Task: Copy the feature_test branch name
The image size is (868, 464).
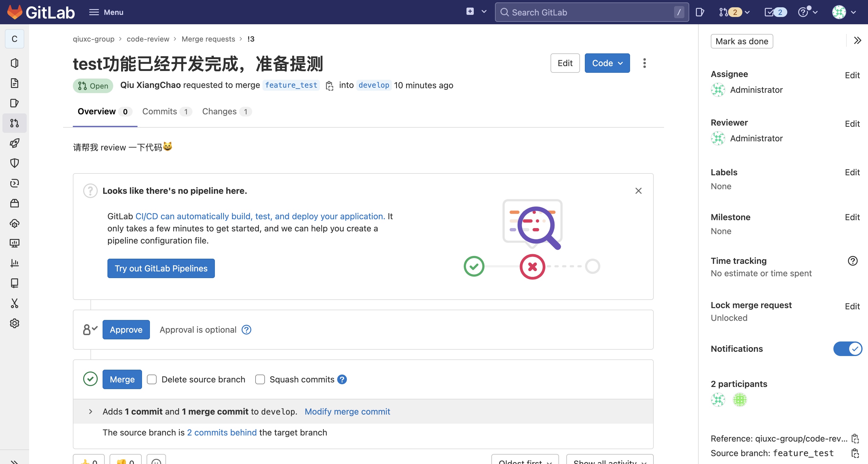Action: coord(330,86)
